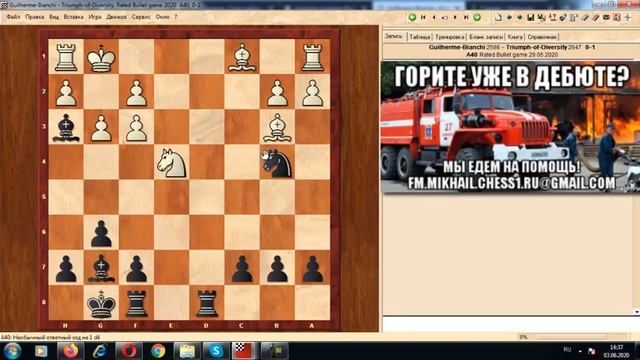The image size is (640, 360).
Task: Select the black pawn on g6
Action: pyautogui.click(x=101, y=233)
